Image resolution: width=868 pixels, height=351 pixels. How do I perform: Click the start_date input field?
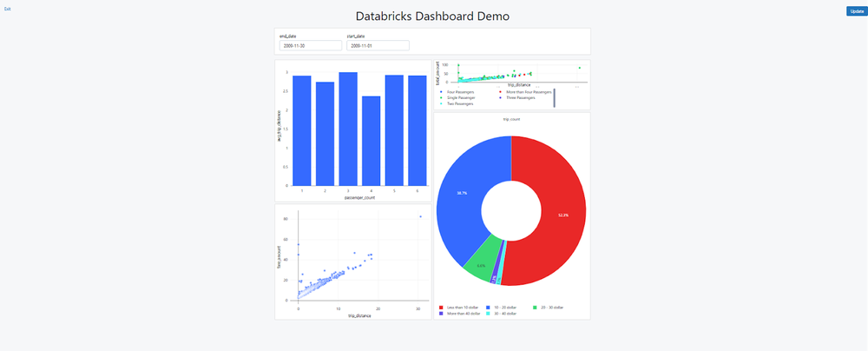pos(377,45)
